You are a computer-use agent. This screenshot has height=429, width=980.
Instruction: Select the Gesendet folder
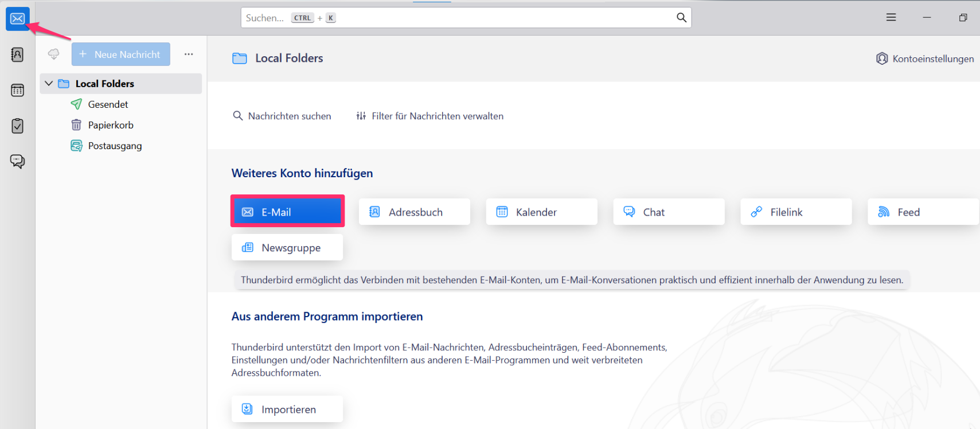108,104
